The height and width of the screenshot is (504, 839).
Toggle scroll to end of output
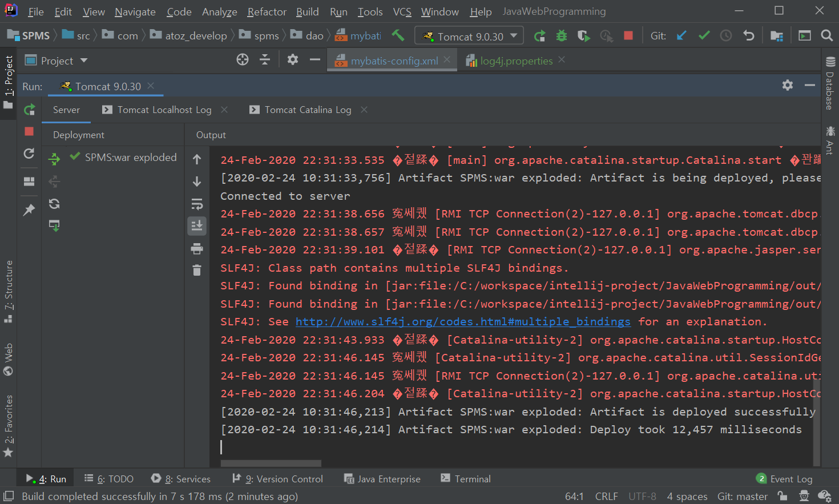pyautogui.click(x=197, y=226)
